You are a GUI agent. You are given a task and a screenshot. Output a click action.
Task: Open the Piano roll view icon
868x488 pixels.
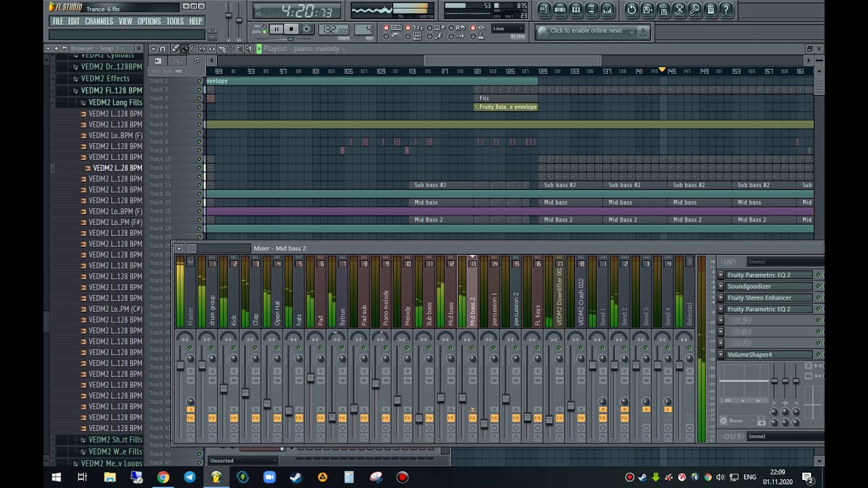(576, 9)
